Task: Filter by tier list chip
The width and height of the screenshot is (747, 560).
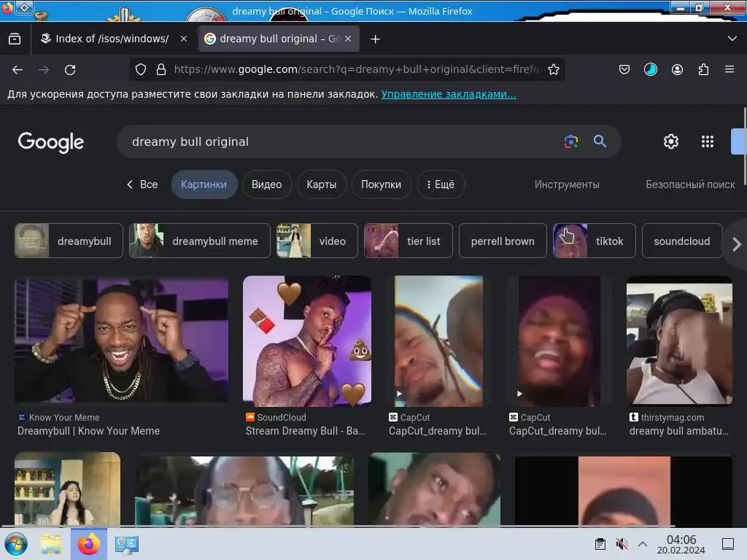Action: pyautogui.click(x=409, y=241)
